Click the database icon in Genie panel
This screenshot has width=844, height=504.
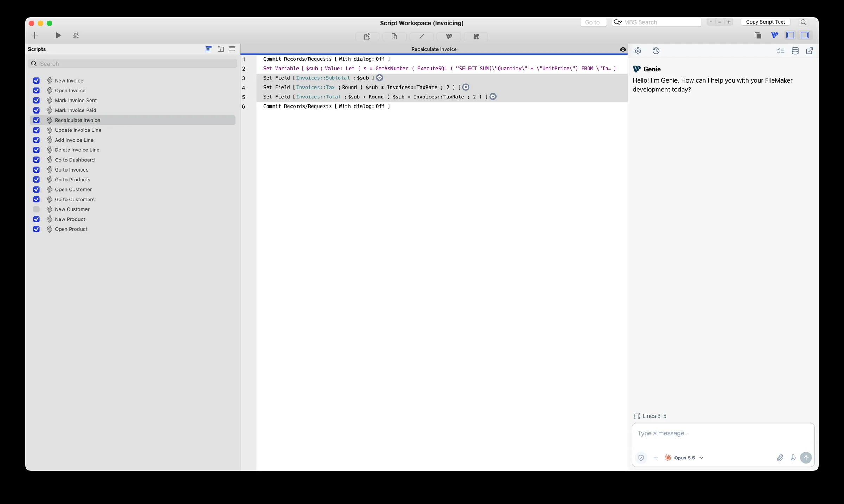(x=795, y=51)
